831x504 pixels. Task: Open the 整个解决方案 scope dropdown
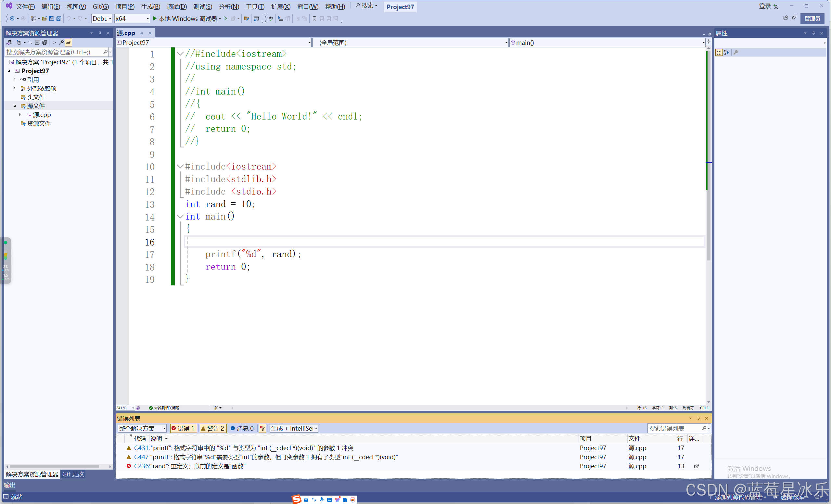coord(142,428)
